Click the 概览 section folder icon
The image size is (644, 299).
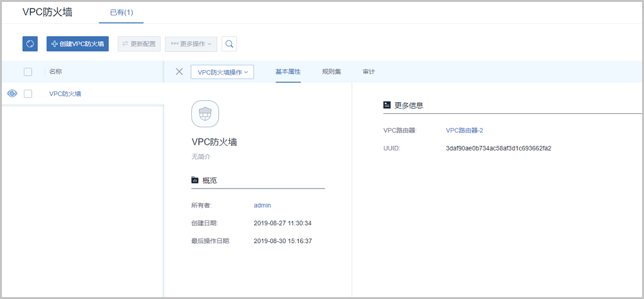pos(195,180)
